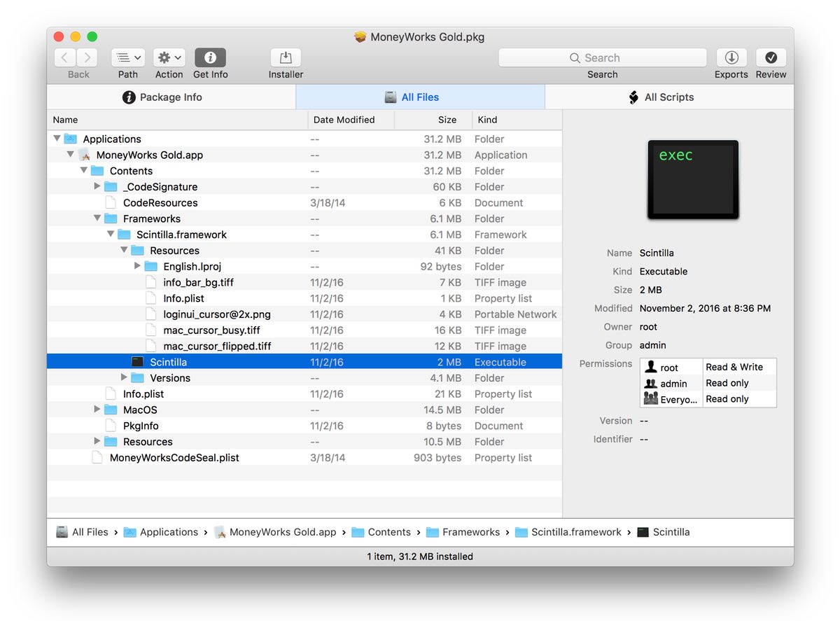This screenshot has height=621, width=840.
Task: Select Info.plist sized 1 KB
Action: point(304,298)
